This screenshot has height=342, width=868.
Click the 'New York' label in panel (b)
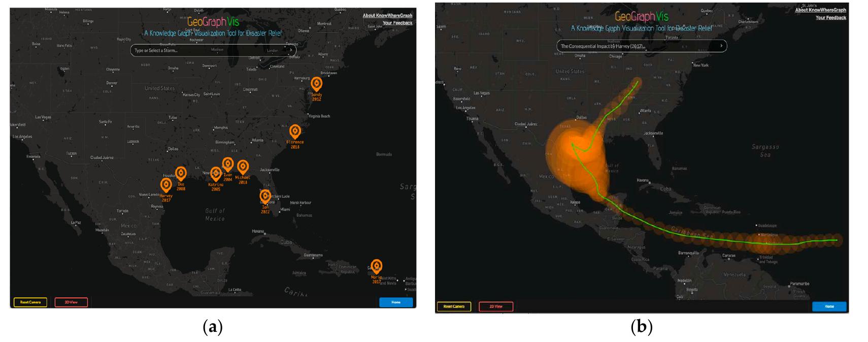(701, 65)
